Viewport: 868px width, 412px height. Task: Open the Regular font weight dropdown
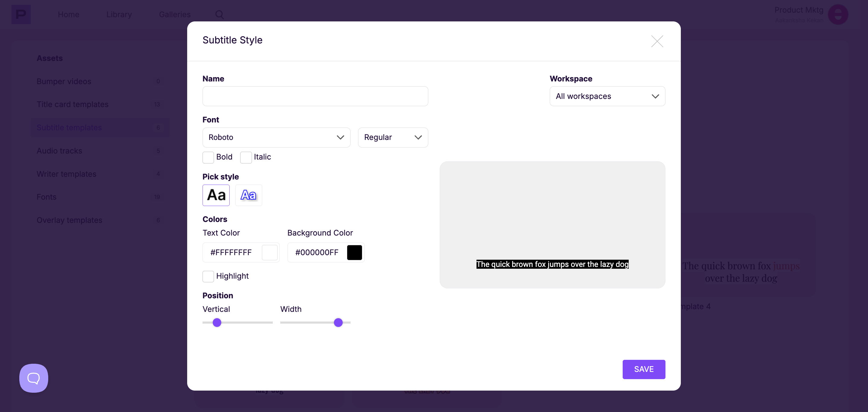[x=393, y=137]
